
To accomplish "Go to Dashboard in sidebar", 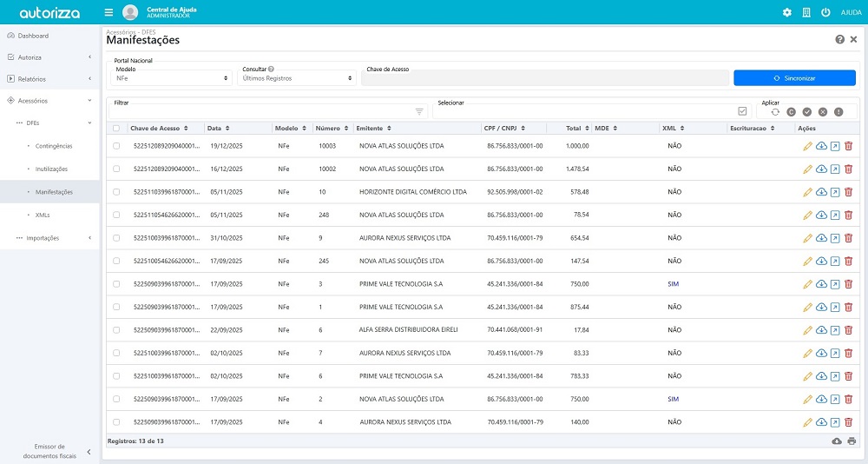I will 33,36.
